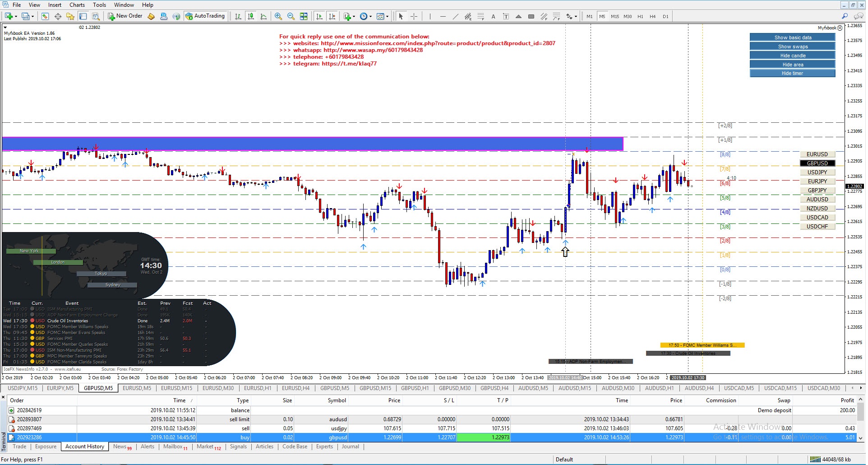Screen dimensions: 868x465
Task: Click the Show basic data button
Action: (x=793, y=37)
